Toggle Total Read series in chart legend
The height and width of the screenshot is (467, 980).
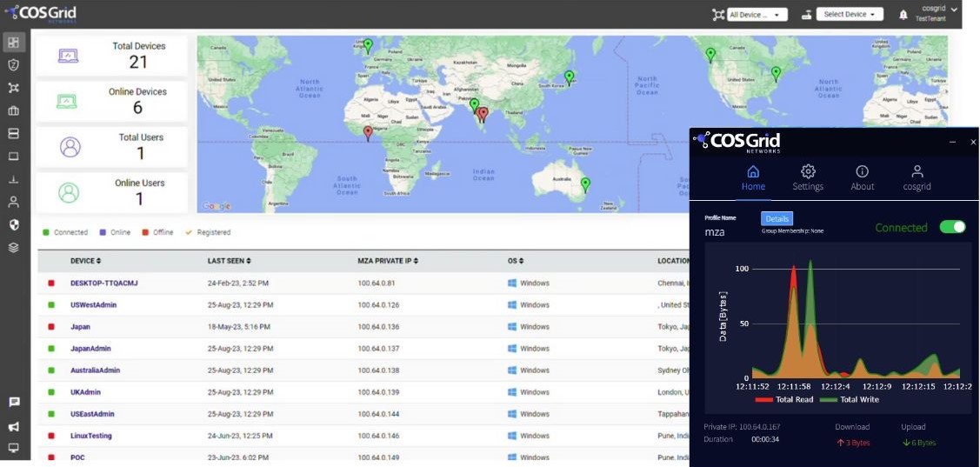784,399
